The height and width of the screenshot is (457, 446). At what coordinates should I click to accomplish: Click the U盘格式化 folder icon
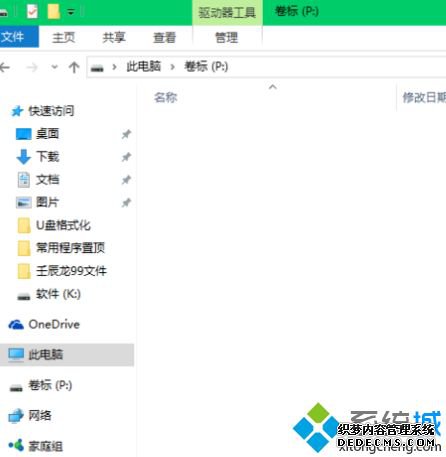click(24, 226)
